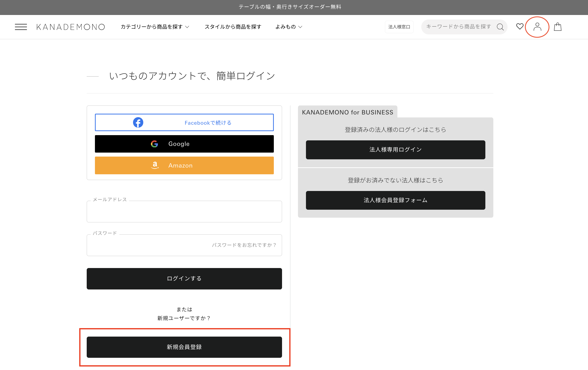Expand カテゴリーから商品を探す dropdown
588x370 pixels.
(x=155, y=27)
